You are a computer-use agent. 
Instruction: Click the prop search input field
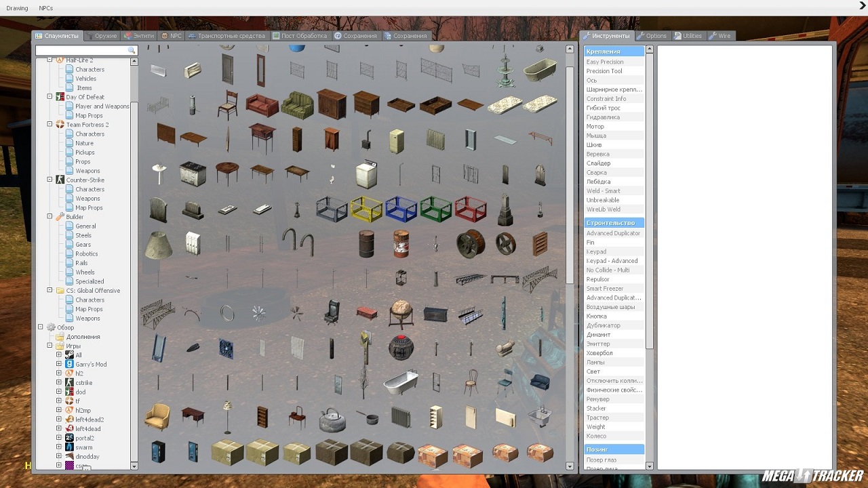tap(81, 51)
